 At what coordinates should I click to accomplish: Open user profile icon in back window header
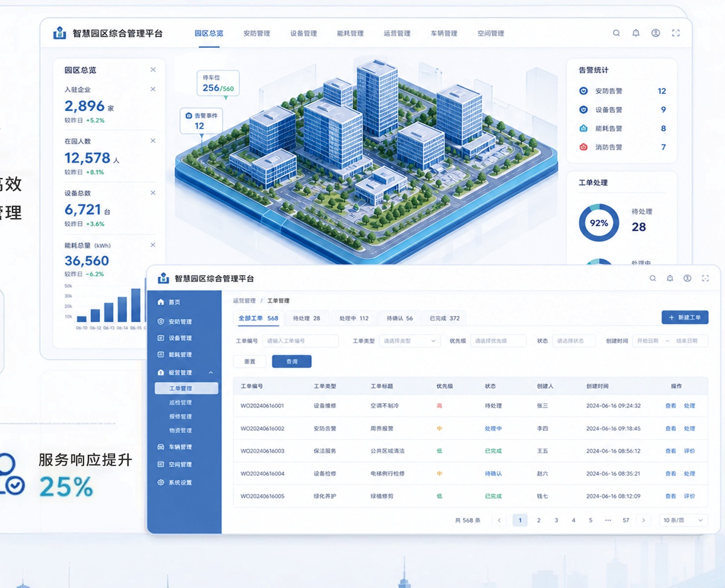click(x=655, y=33)
